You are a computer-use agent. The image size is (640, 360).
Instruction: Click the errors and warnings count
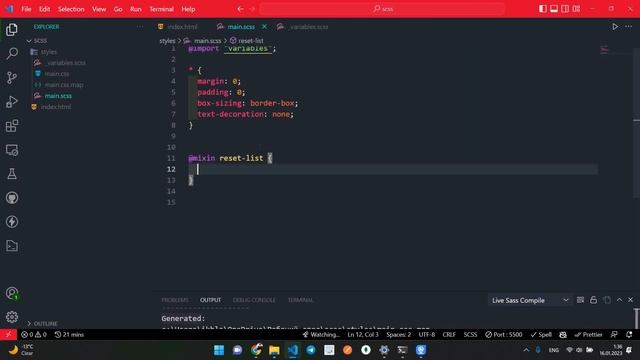pos(34,335)
